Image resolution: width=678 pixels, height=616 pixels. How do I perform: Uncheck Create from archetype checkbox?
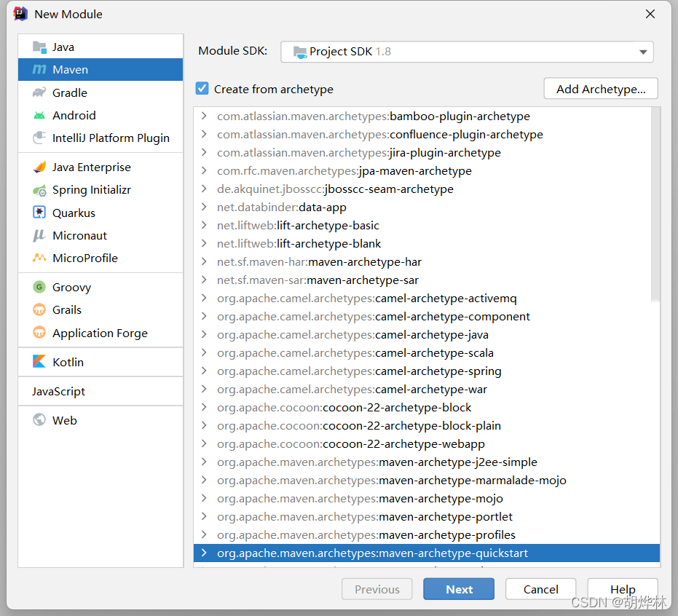[x=202, y=89]
